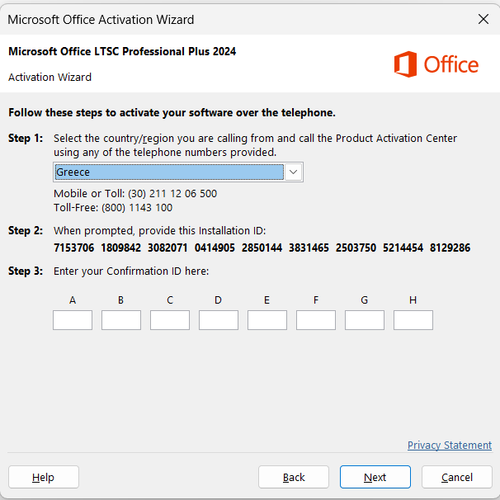Click the Step 3 label

click(x=26, y=271)
